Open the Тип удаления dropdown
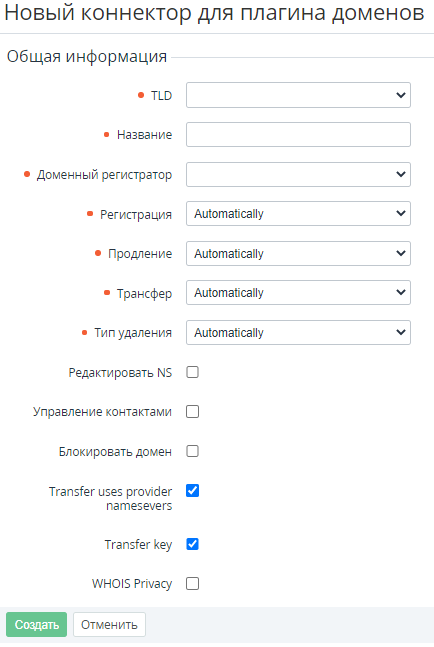 (298, 333)
